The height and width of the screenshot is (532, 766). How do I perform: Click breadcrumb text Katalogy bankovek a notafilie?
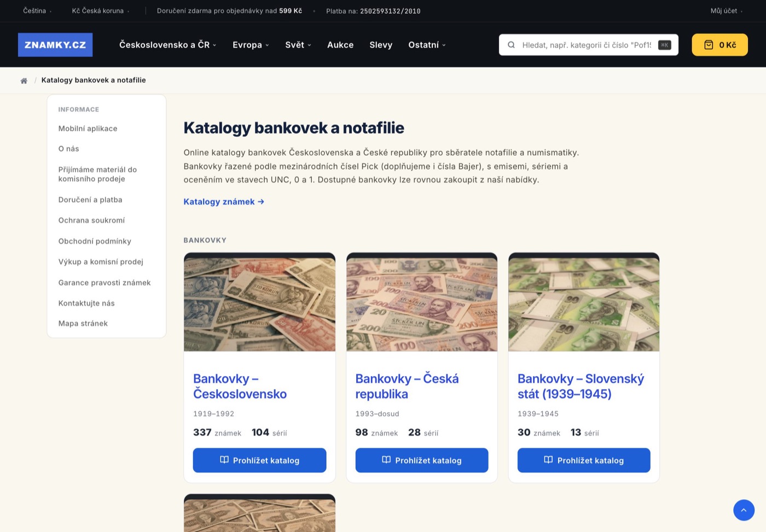(x=94, y=80)
